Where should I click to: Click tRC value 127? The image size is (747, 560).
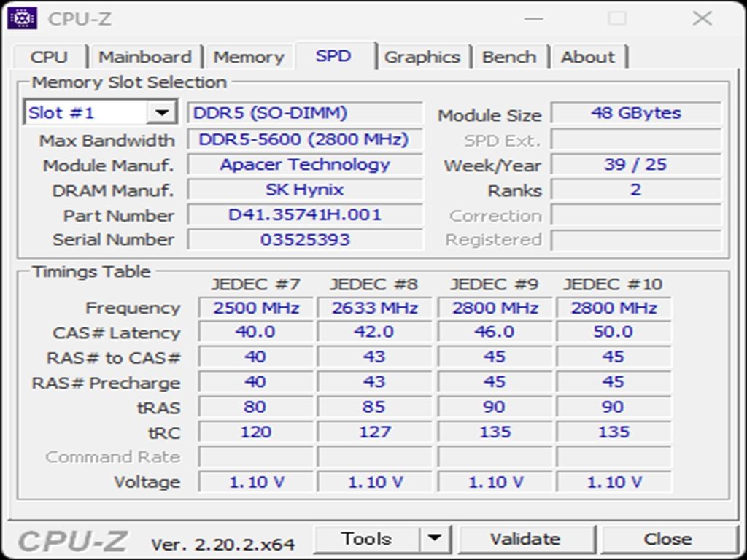374,432
